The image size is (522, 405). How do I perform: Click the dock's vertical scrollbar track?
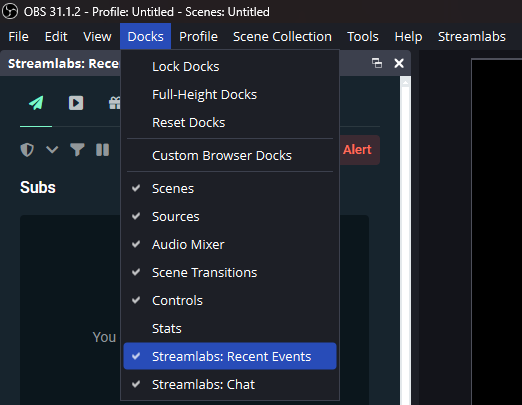(x=405, y=247)
